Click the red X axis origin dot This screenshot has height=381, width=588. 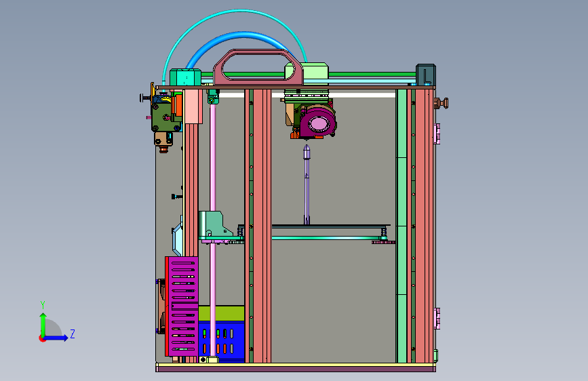pyautogui.click(x=41, y=338)
